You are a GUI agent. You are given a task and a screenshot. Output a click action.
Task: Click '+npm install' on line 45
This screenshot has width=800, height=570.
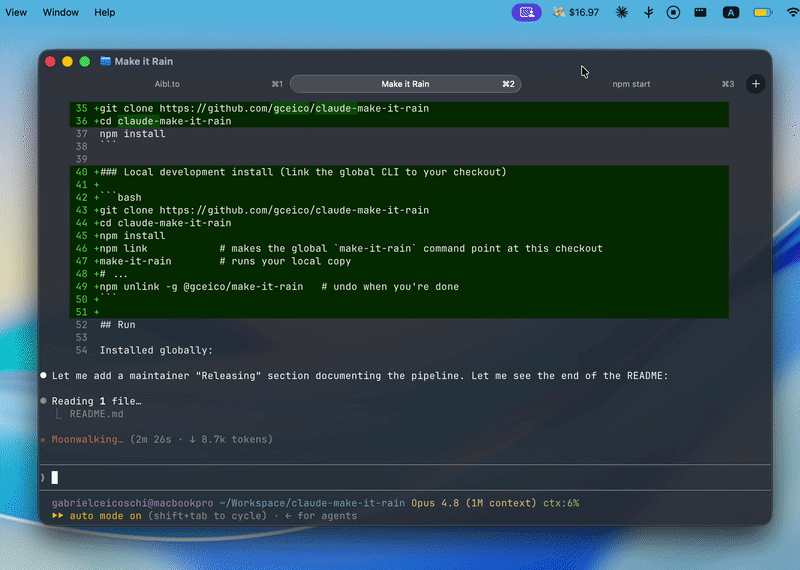tap(130, 236)
